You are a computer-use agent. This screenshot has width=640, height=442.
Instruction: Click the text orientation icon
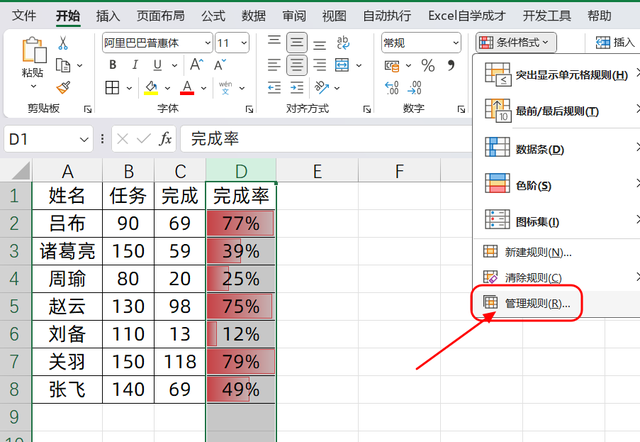[322, 87]
